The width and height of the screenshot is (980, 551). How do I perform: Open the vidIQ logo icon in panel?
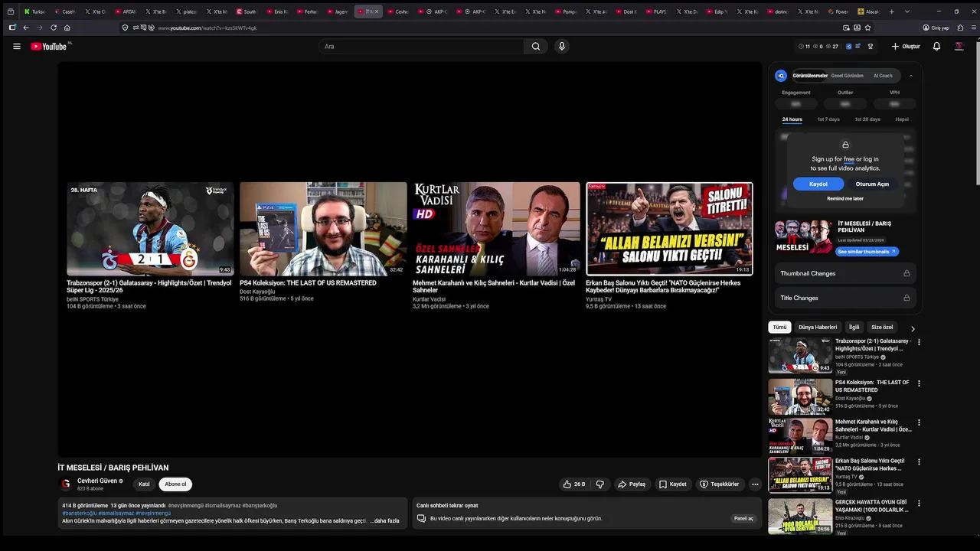click(781, 76)
